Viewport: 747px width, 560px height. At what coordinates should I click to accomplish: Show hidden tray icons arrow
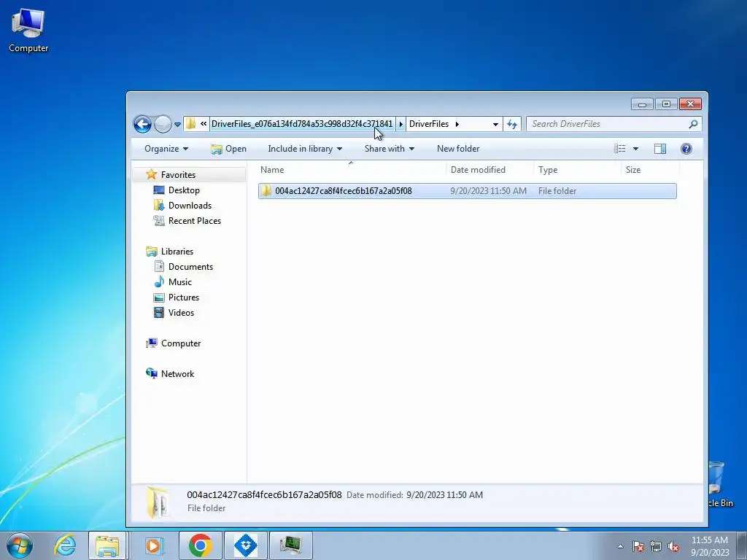[x=620, y=546]
